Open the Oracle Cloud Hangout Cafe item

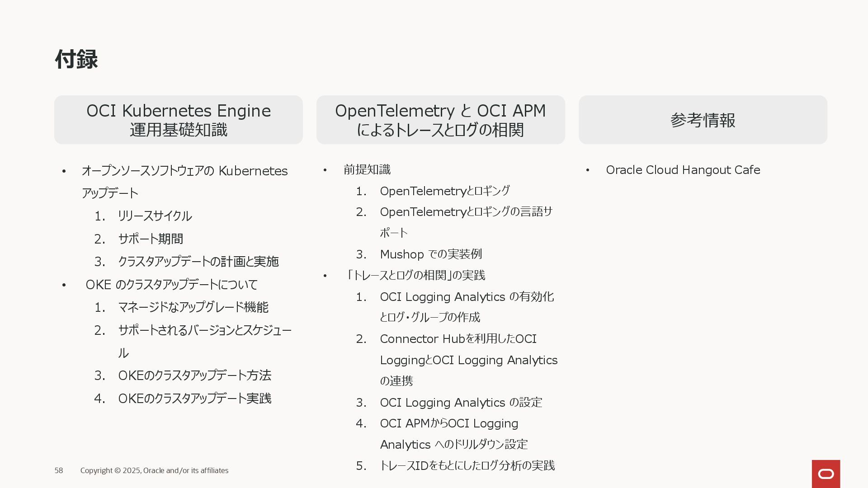(x=683, y=170)
